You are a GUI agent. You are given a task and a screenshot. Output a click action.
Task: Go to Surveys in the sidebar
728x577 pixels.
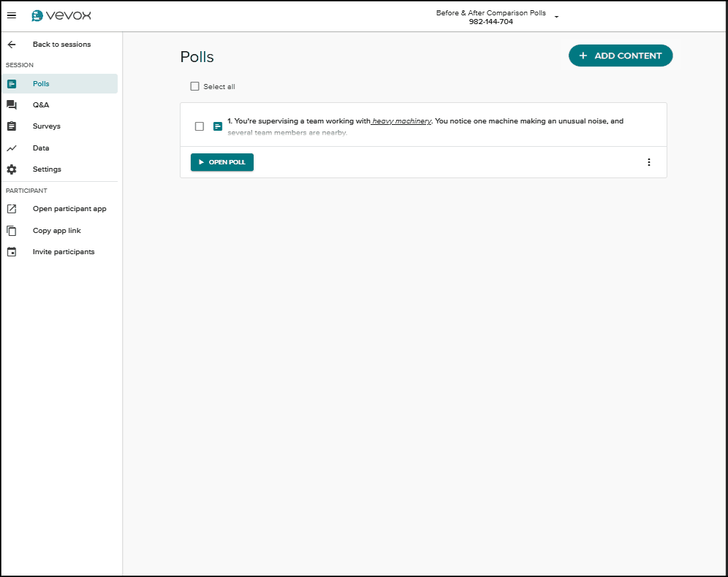coord(47,126)
